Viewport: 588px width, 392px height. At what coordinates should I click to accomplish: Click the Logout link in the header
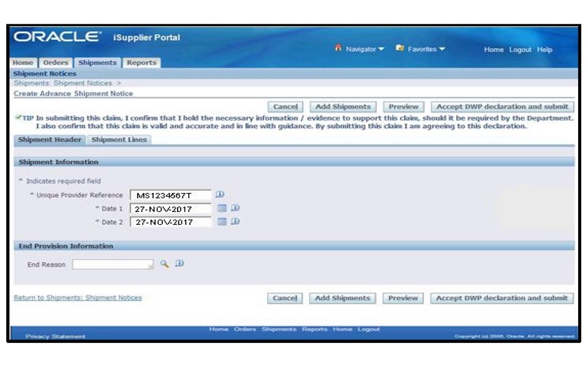[521, 50]
